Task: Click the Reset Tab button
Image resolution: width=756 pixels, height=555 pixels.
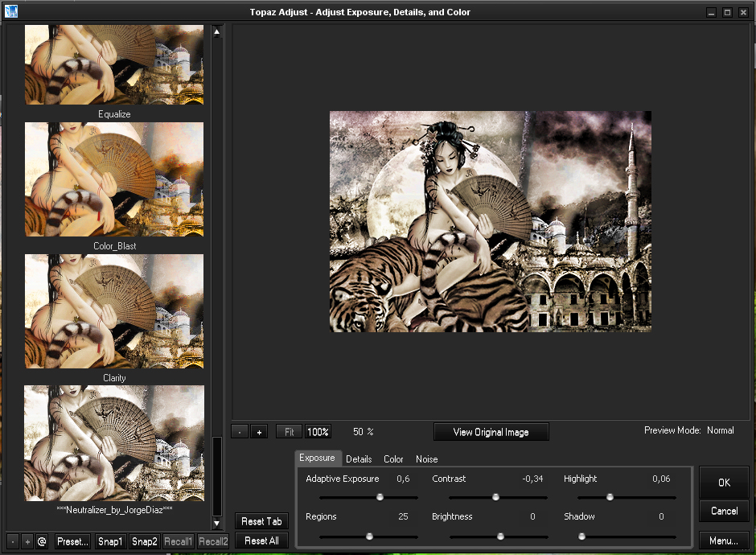Action: 262,521
